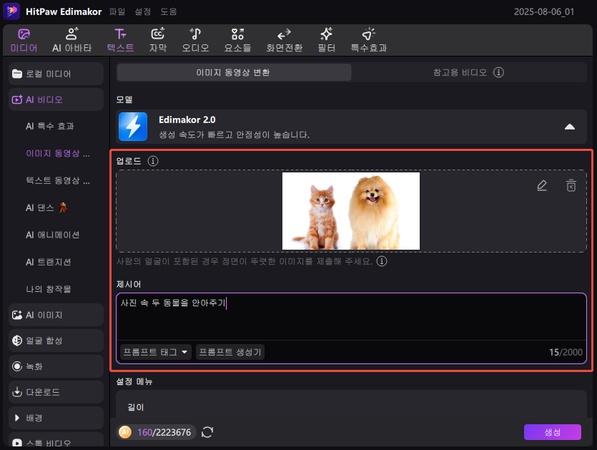Click into the 제시어 prompt text field
The width and height of the screenshot is (597, 450).
point(351,317)
